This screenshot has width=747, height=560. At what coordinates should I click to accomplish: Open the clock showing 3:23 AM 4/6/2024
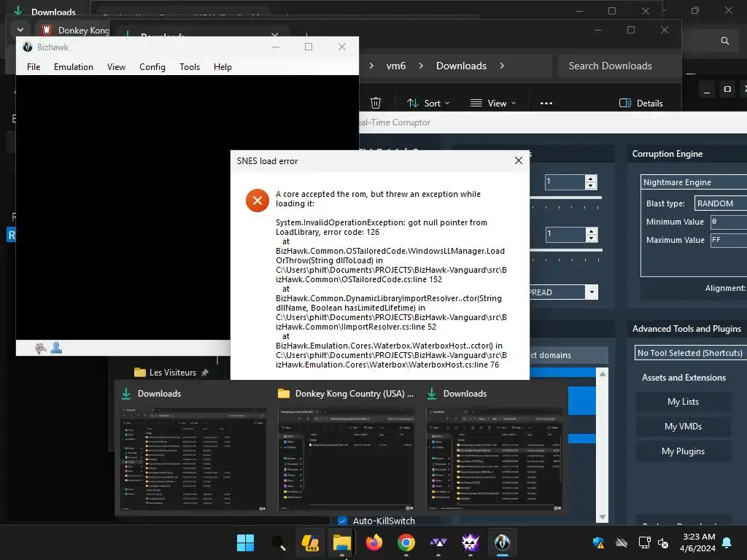pos(697,542)
